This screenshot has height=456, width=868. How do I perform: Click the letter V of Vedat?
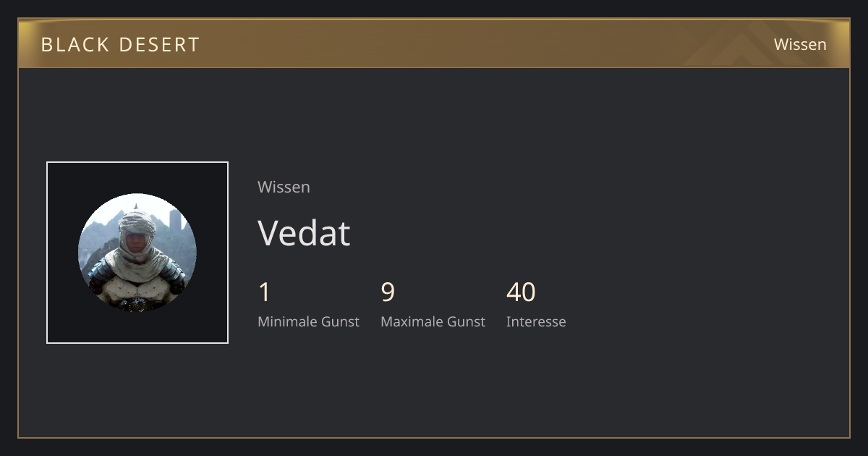(268, 233)
